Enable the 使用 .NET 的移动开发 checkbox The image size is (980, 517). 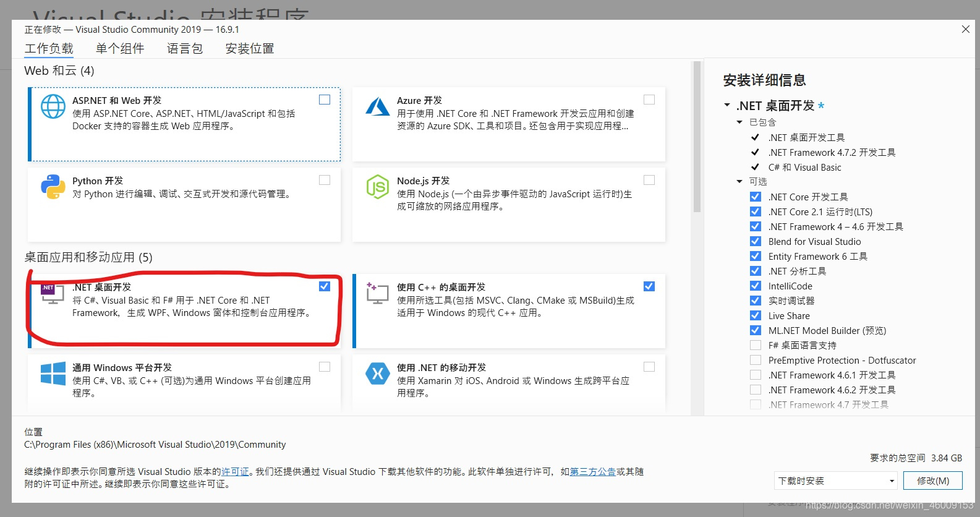pyautogui.click(x=649, y=367)
